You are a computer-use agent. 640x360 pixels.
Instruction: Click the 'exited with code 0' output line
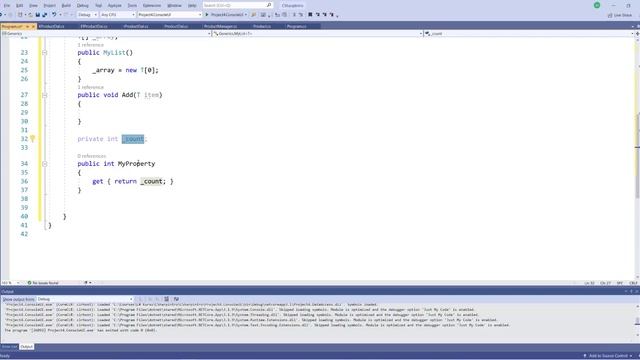coord(80,330)
